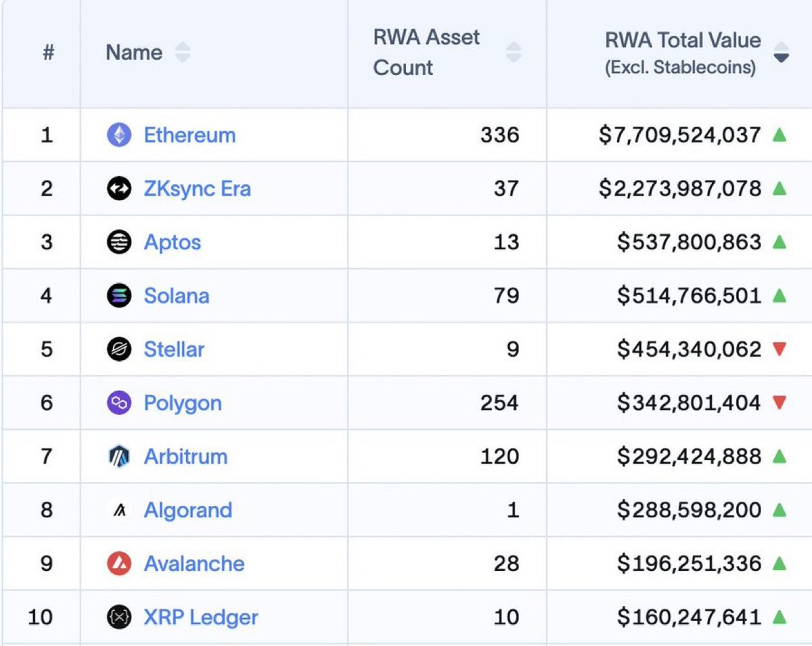Click the XRP Ledger logo icon
This screenshot has width=812, height=646.
coord(119,618)
